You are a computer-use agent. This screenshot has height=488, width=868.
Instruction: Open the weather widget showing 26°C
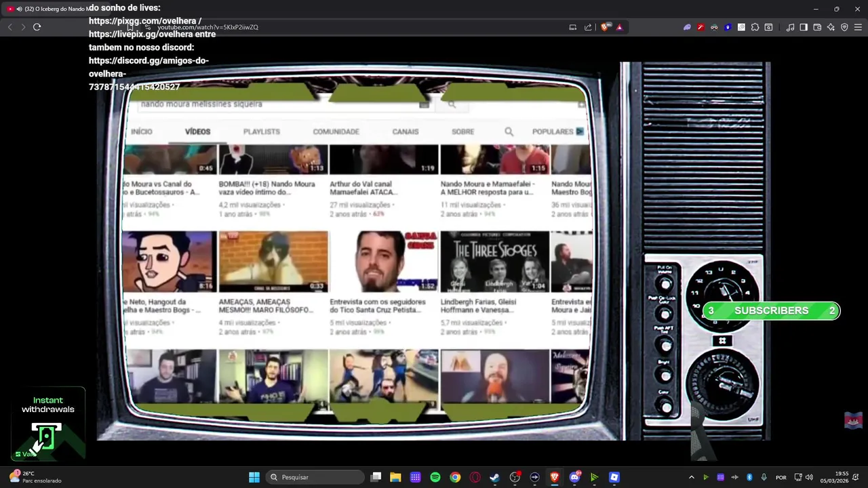point(35,477)
